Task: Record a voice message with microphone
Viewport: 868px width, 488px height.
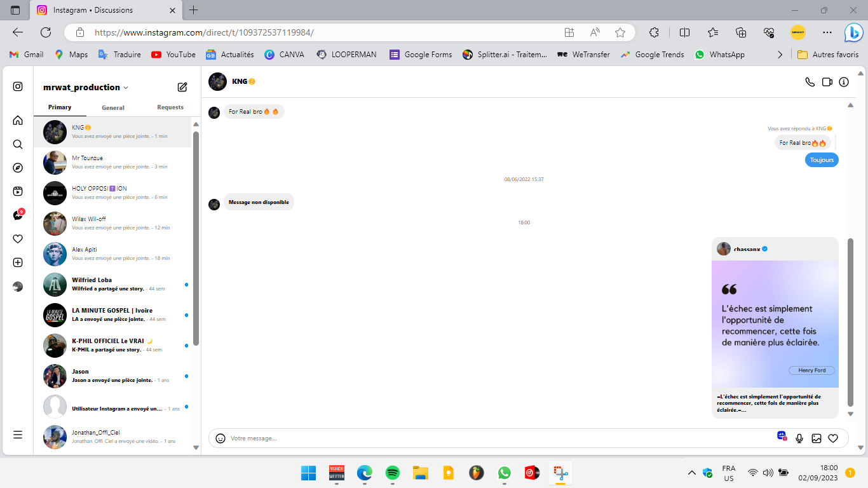Action: point(799,438)
